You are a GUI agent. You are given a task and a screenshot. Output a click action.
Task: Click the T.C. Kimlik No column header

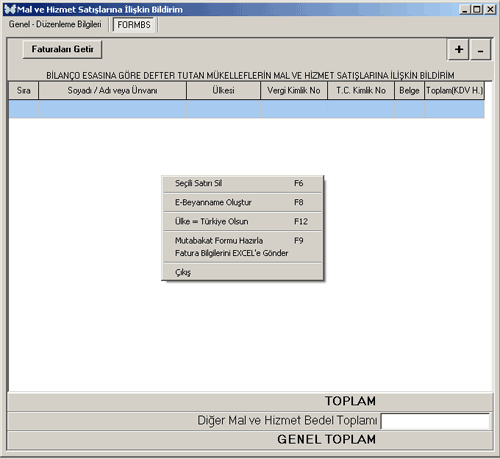(x=361, y=90)
